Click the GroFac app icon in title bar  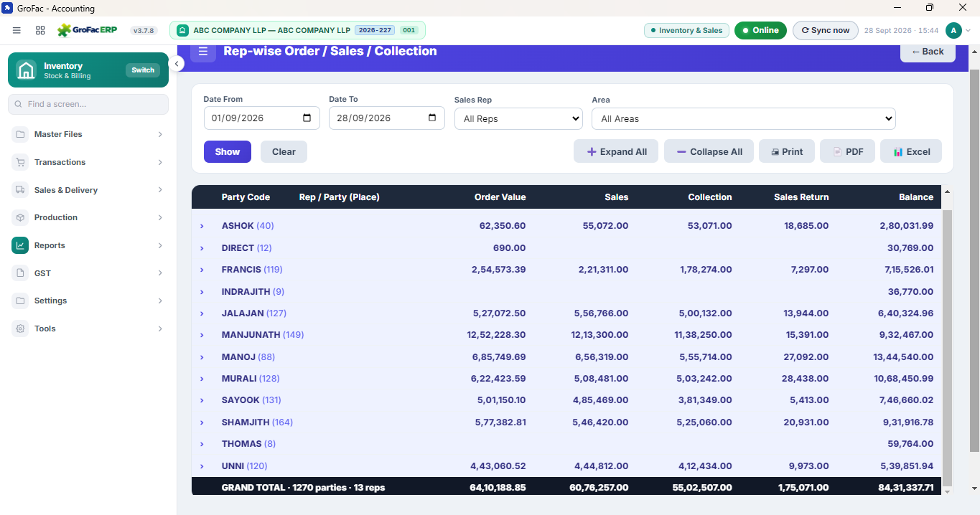tap(7, 8)
